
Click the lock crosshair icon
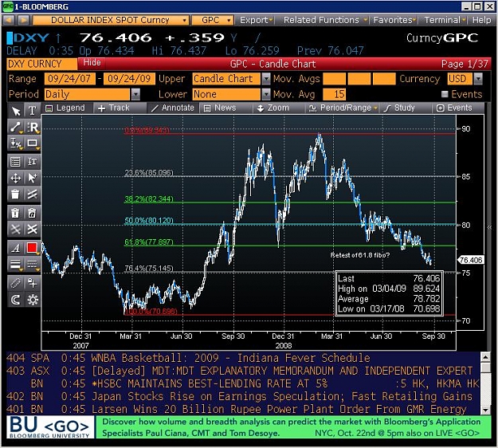32,283
